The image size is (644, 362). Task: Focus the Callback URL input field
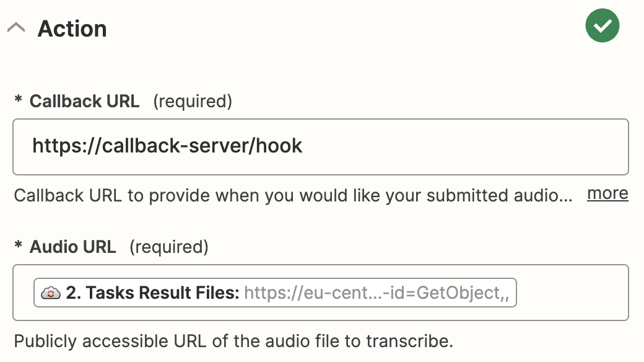coord(320,147)
